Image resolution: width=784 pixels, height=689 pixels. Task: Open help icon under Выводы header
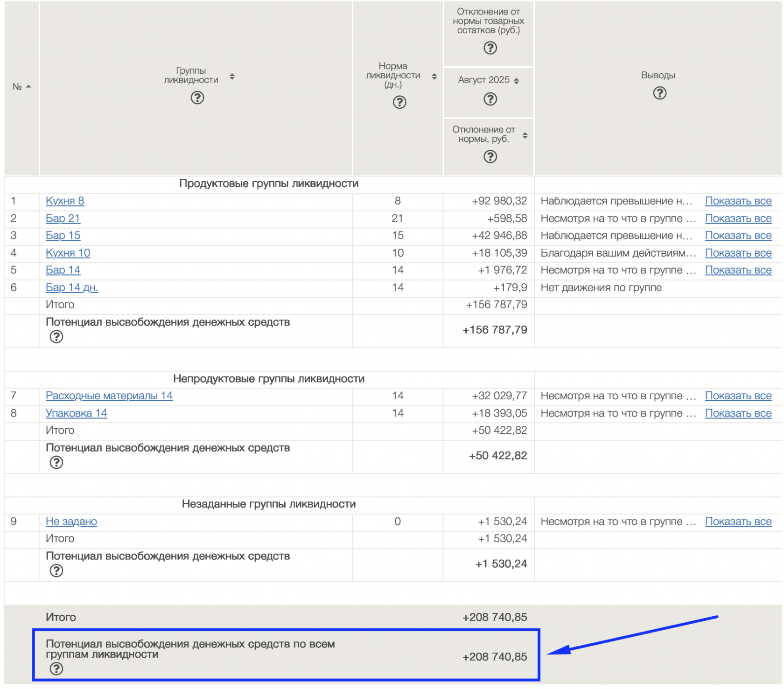tap(659, 93)
